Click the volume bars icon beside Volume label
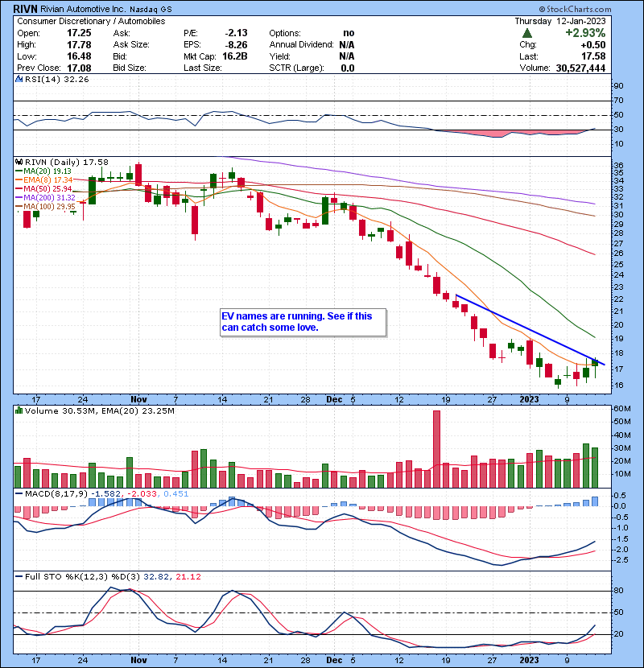This screenshot has width=644, height=668. 19,410
